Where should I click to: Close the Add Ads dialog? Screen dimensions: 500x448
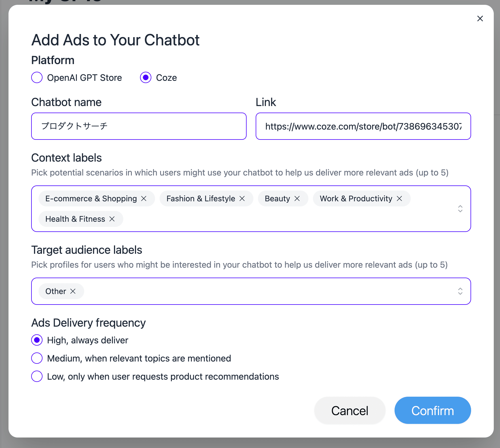(480, 19)
